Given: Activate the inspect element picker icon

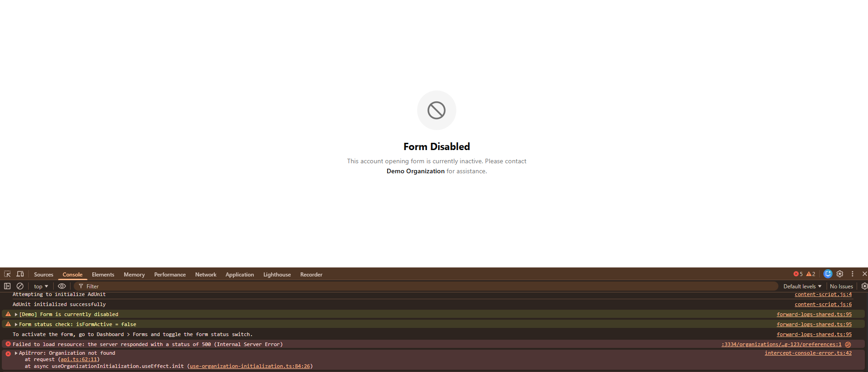Looking at the screenshot, I should 7,274.
